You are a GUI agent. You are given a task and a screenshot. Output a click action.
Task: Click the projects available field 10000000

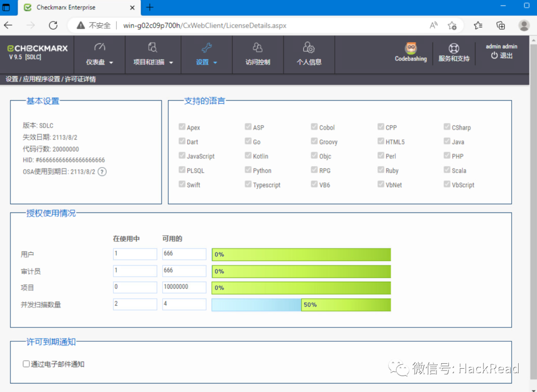(184, 287)
